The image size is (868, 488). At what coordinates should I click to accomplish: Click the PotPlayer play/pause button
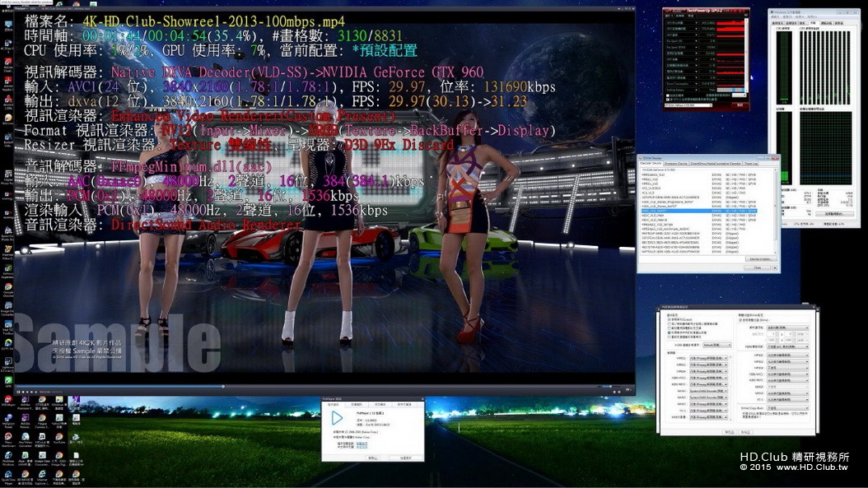(18, 392)
